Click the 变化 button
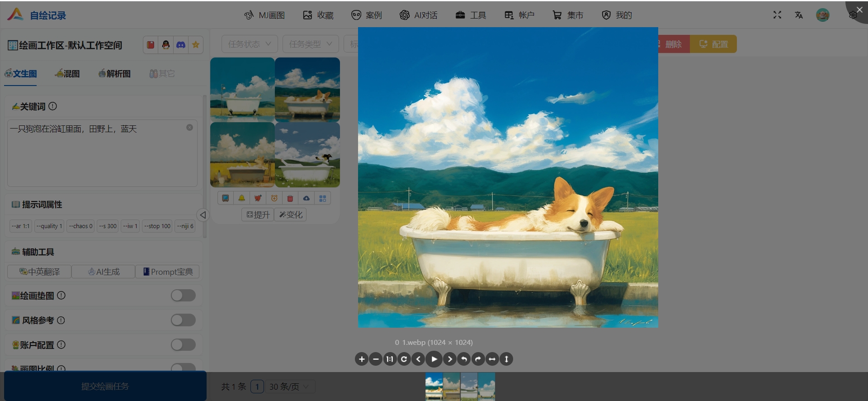The image size is (868, 401). 290,215
